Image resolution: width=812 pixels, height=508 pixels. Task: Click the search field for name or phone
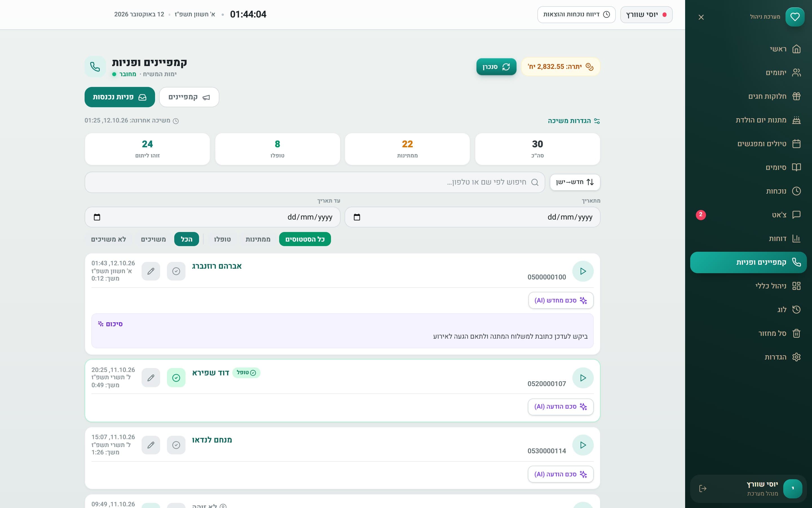pos(315,182)
